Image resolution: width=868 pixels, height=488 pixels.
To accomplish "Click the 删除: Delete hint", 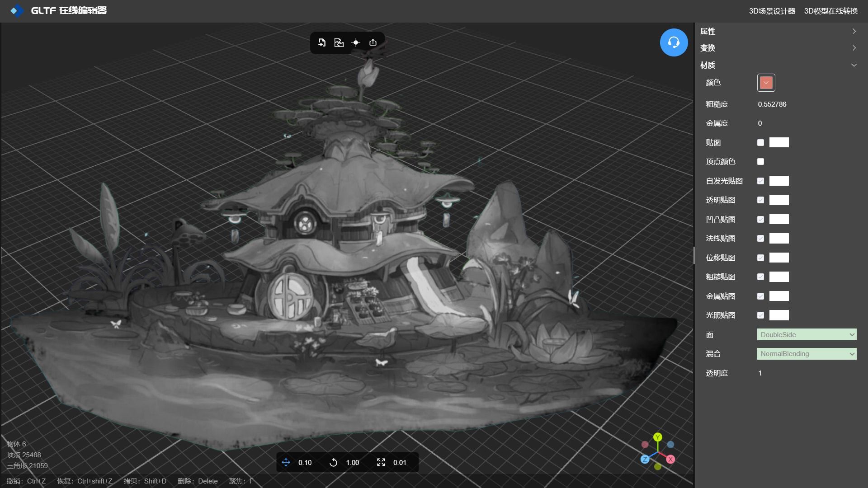I will tap(198, 481).
